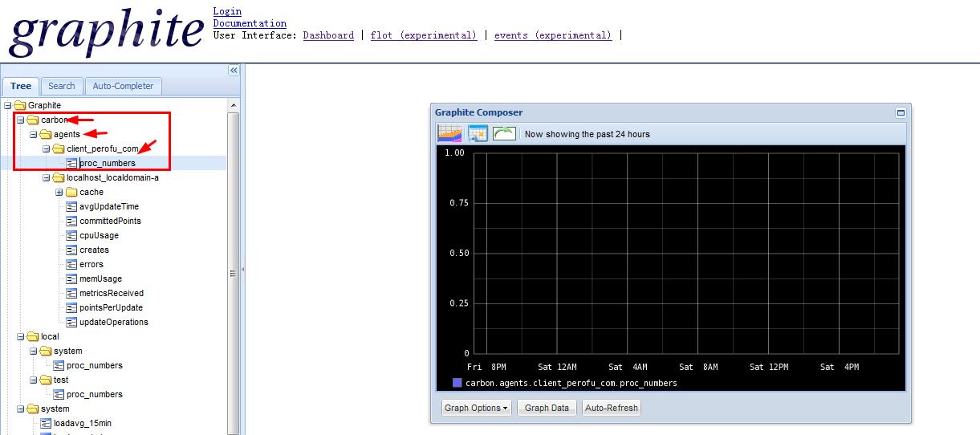Open the Login link
980x435 pixels.
227,11
